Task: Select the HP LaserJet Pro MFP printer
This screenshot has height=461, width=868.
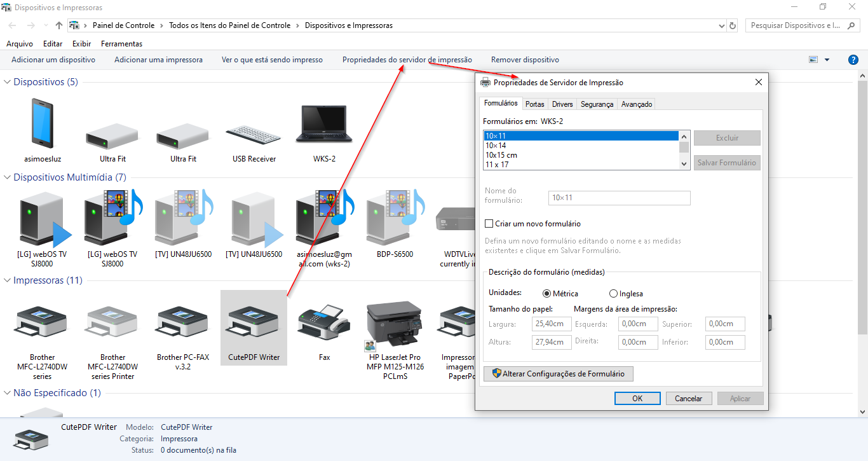Action: coord(395,324)
